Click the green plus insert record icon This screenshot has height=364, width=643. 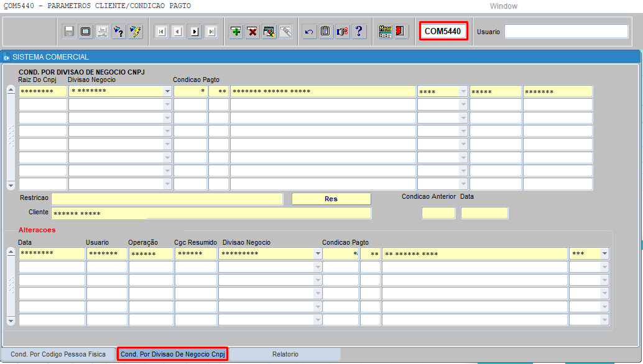point(236,32)
